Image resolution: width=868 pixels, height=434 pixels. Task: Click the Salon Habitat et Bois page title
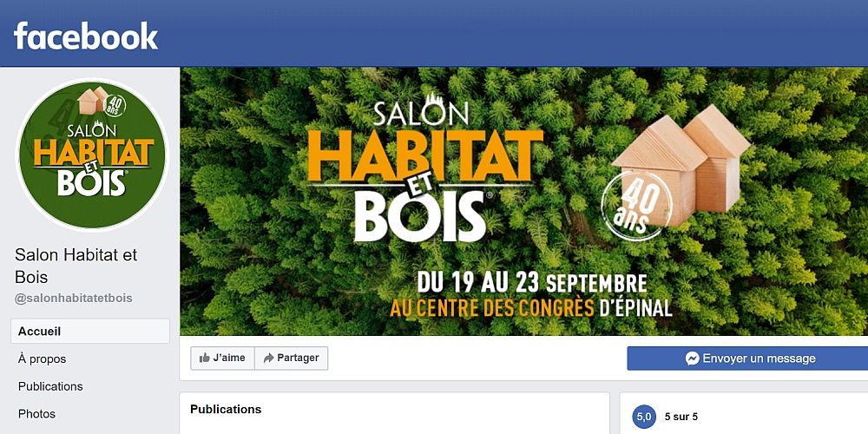(x=76, y=266)
